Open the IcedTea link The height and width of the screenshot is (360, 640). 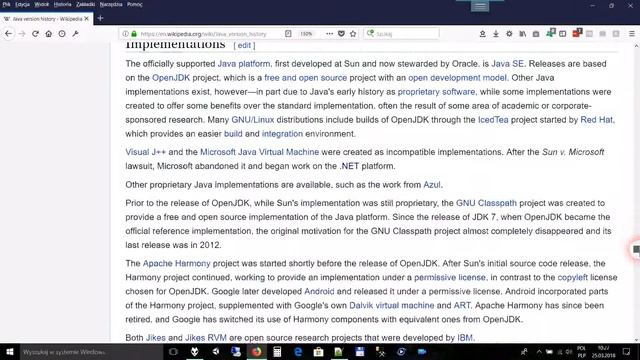(x=493, y=120)
